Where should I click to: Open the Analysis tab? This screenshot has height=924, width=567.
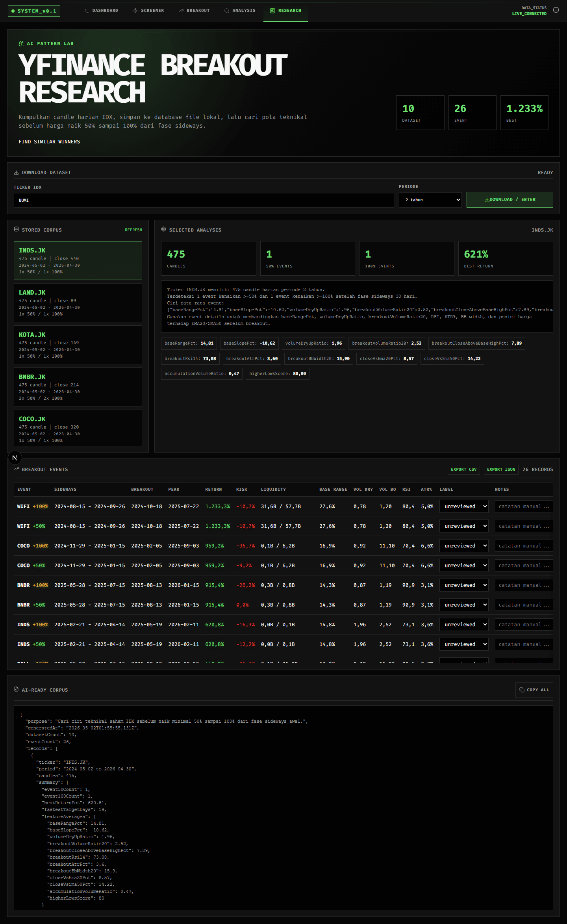point(240,11)
